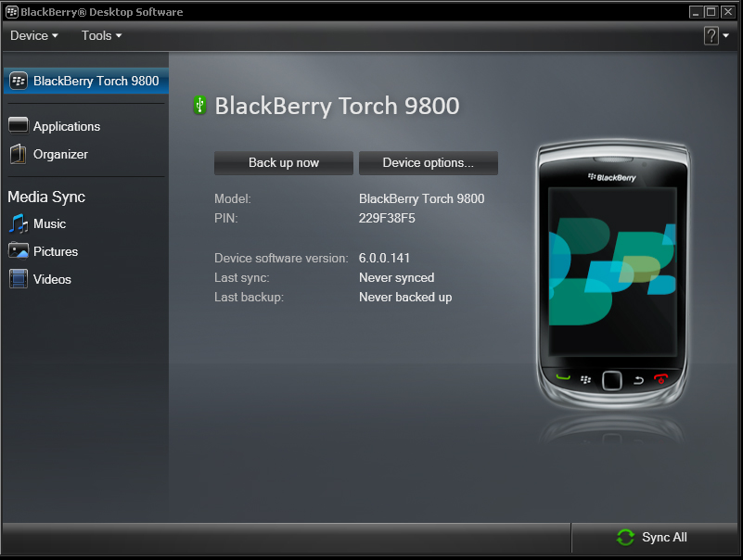Click the Torch 9800 phone screen image

pyautogui.click(x=611, y=269)
